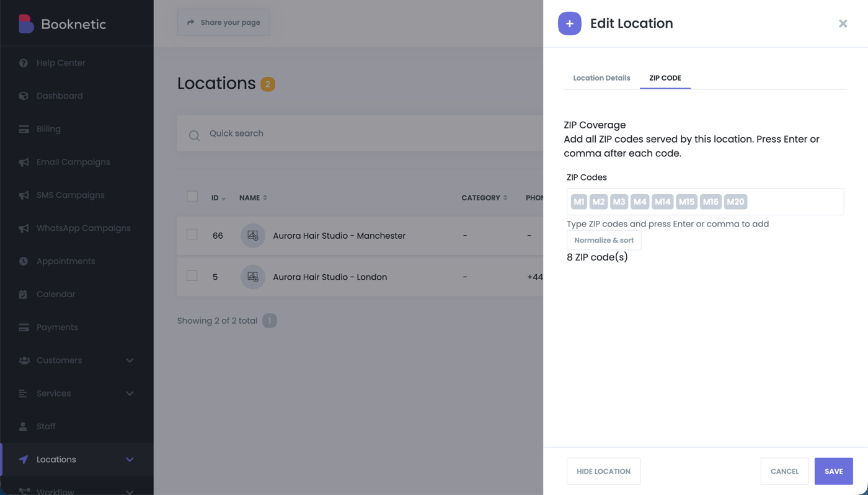Select the M16 ZIP code tag
This screenshot has height=495, width=868.
pos(711,202)
